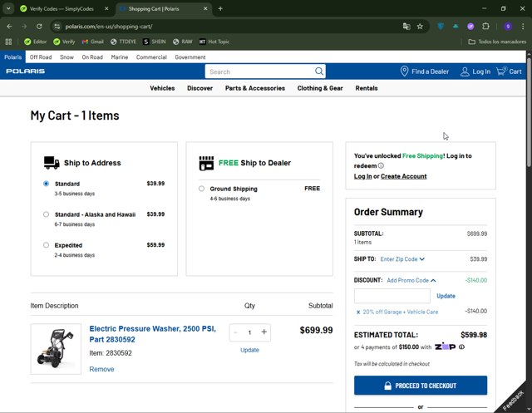The image size is (532, 413).
Task: Decrease quantity with minus button
Action: pyautogui.click(x=235, y=332)
